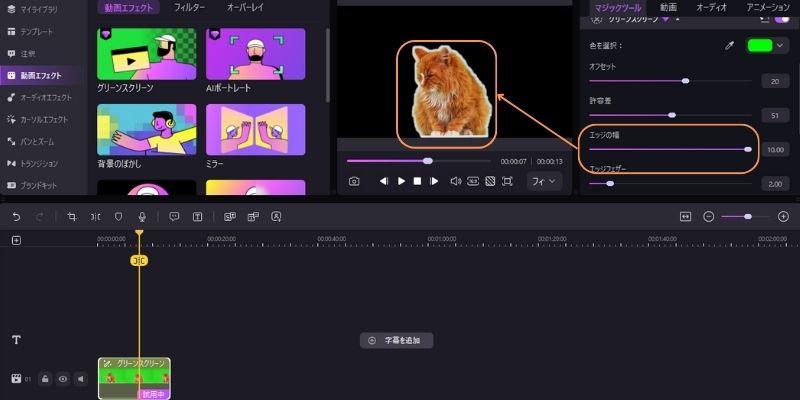800x400 pixels.
Task: Toggle the green screen effect switch
Action: 782,19
